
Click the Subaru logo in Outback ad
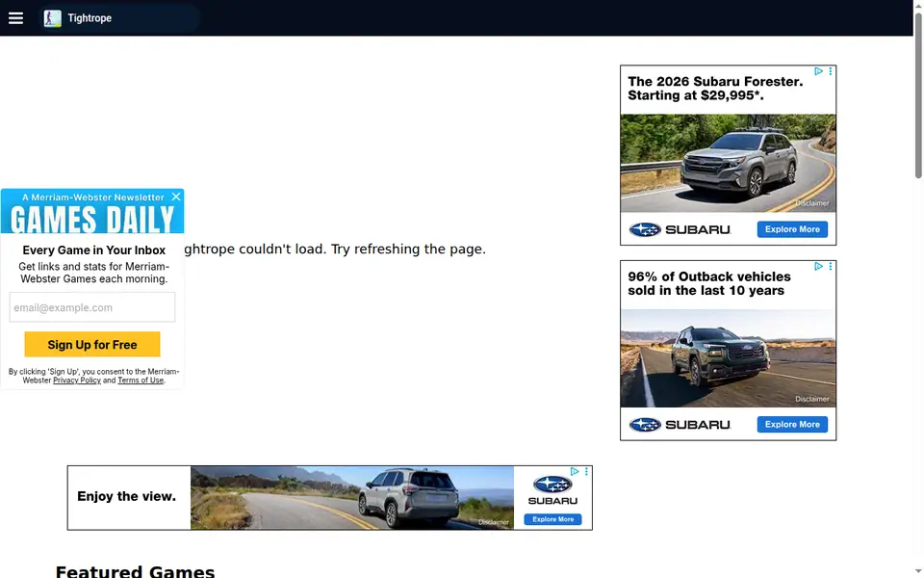680,425
